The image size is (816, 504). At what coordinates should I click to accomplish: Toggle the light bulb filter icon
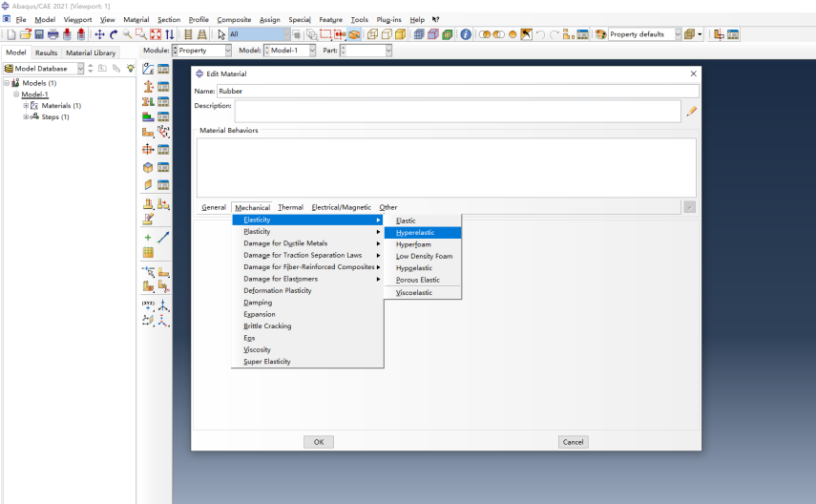pos(130,68)
